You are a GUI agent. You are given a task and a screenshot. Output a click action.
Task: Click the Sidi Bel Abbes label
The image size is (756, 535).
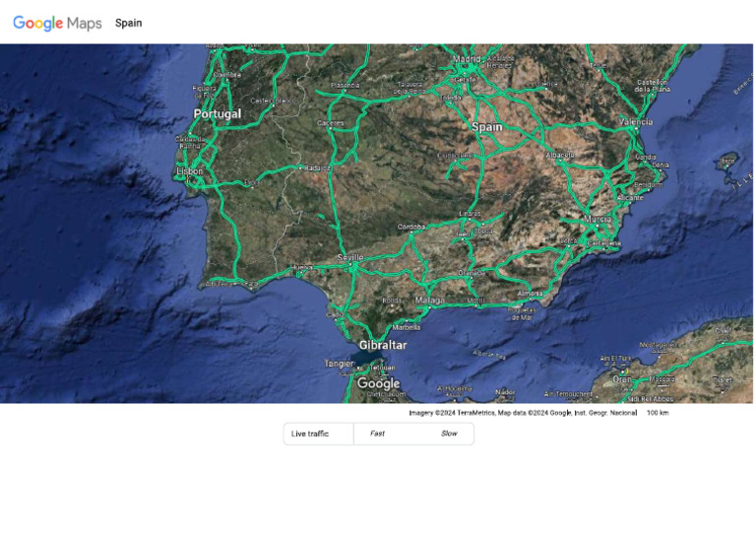pos(651,399)
